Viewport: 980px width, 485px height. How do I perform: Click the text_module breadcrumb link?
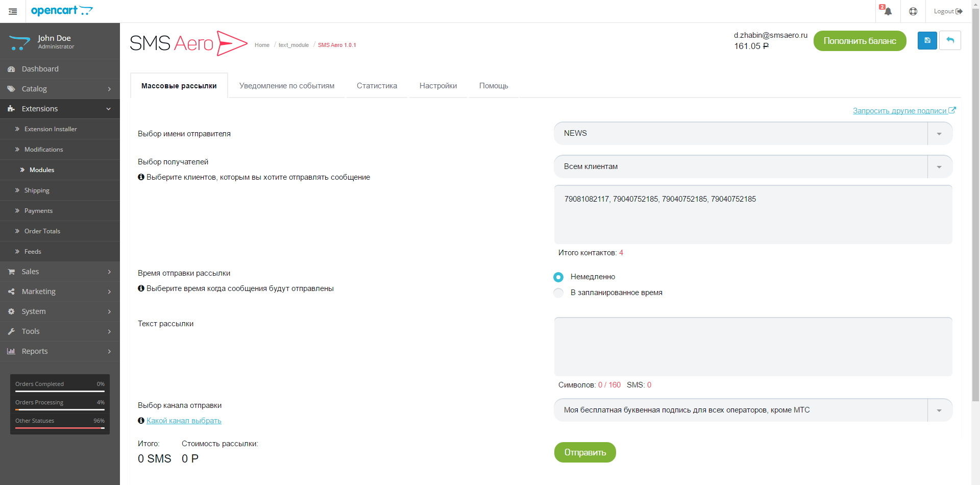pyautogui.click(x=293, y=45)
